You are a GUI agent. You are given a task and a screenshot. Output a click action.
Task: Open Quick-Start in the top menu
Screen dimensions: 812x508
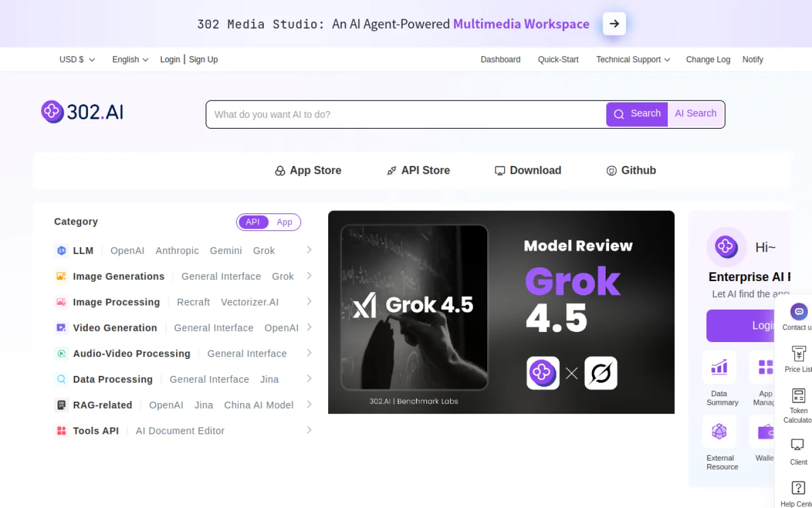(x=558, y=59)
